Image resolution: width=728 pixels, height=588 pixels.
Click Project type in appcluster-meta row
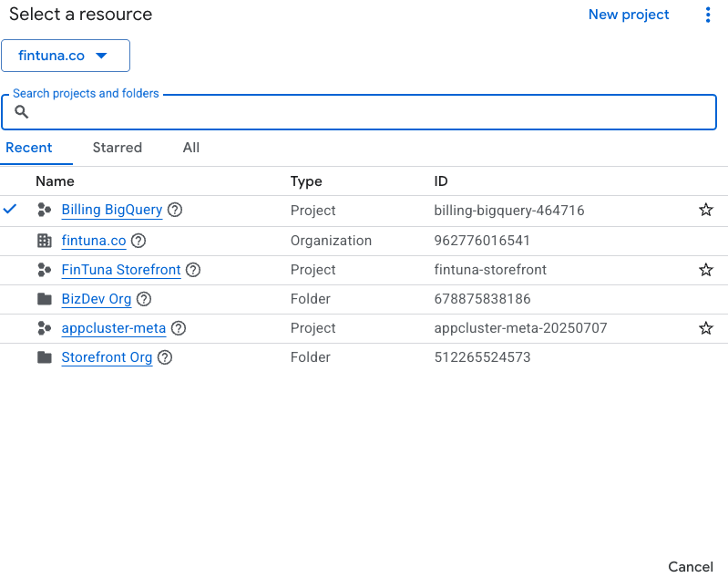[x=313, y=328]
